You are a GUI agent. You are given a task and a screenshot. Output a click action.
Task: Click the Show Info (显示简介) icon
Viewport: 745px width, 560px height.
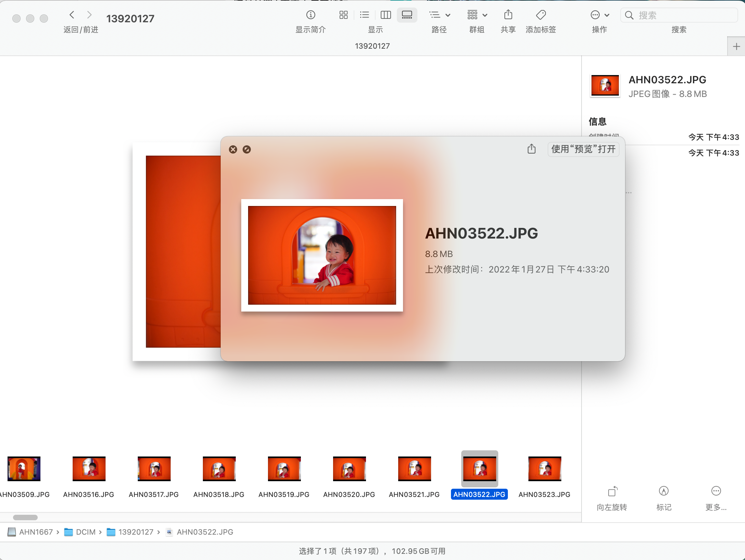pyautogui.click(x=310, y=15)
